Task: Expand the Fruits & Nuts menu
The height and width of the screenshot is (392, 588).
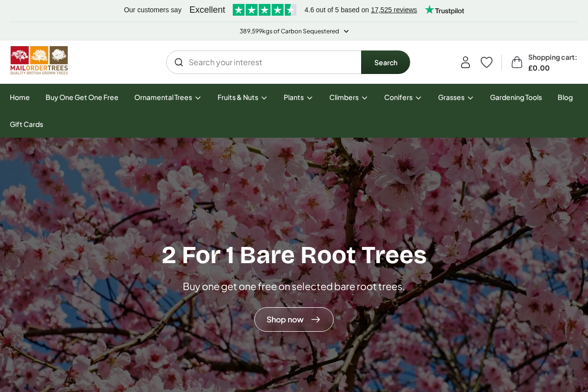Action: point(264,98)
